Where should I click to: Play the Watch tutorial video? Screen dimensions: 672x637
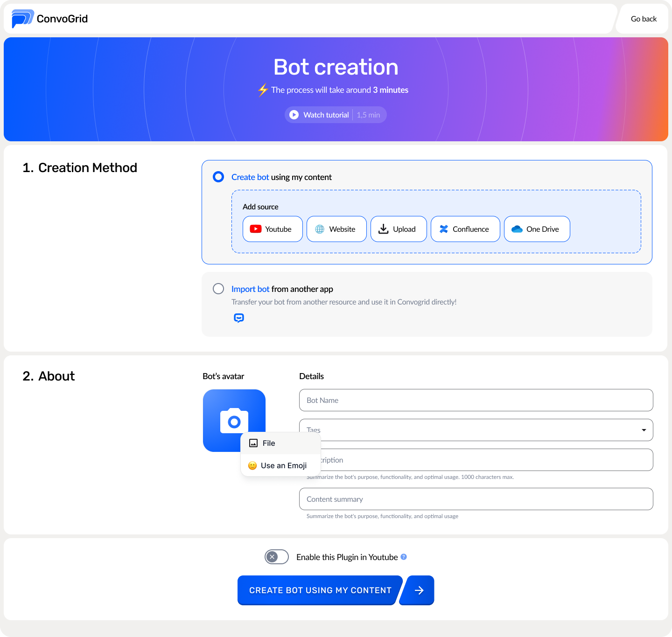pos(294,115)
